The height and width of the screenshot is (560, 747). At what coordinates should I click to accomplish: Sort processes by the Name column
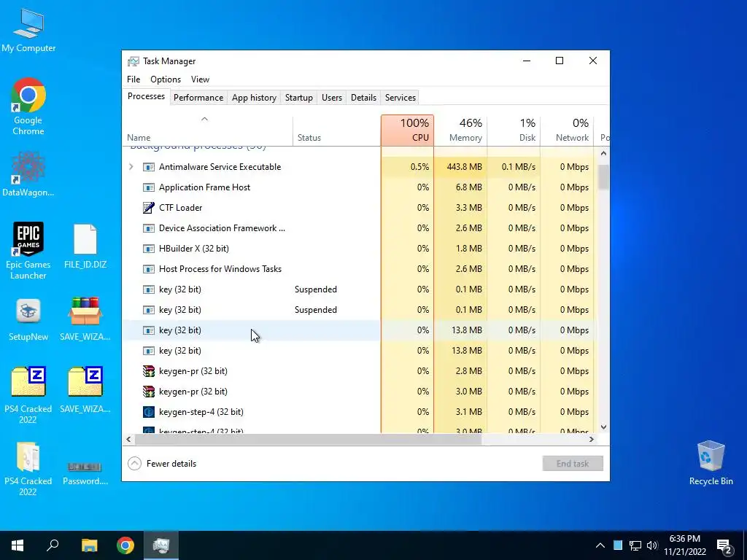pos(207,130)
